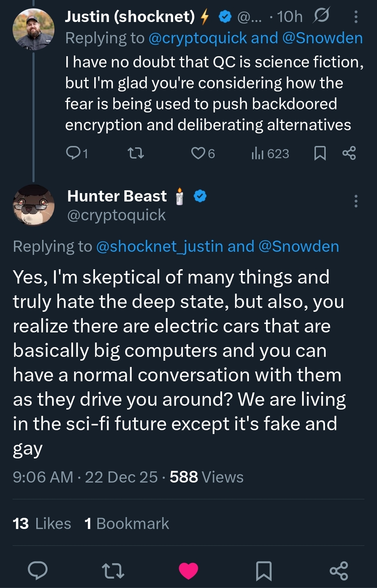Image resolution: width=377 pixels, height=588 pixels.
Task: Like Justin's tweet with 6 likes
Action: pos(199,153)
